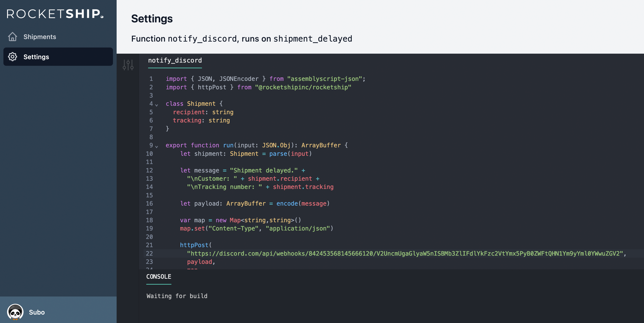Viewport: 644px width, 323px height.
Task: Switch to the notify_discord tab
Action: click(x=175, y=61)
